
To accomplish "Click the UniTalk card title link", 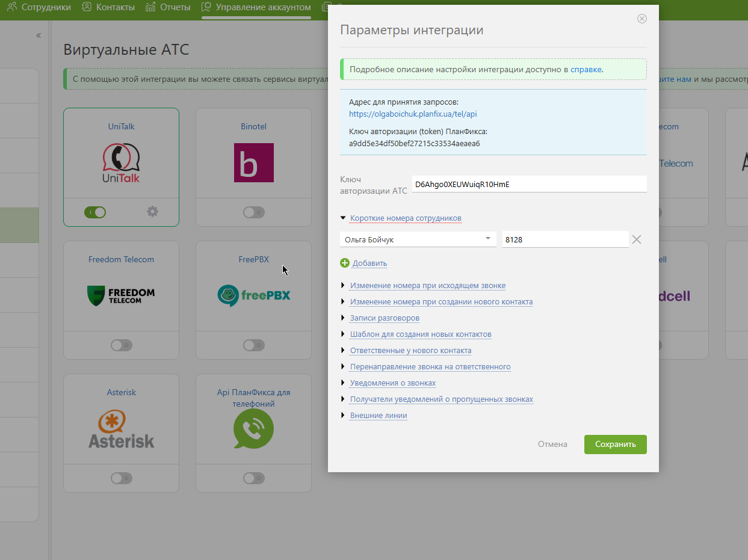I will click(x=121, y=127).
